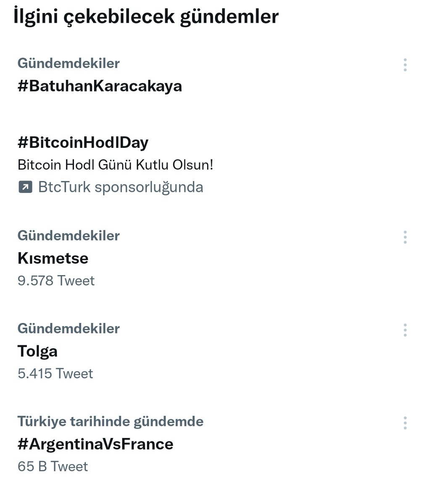
Task: Click 'Türkiye tarihinde gündemde' category label
Action: point(111,421)
